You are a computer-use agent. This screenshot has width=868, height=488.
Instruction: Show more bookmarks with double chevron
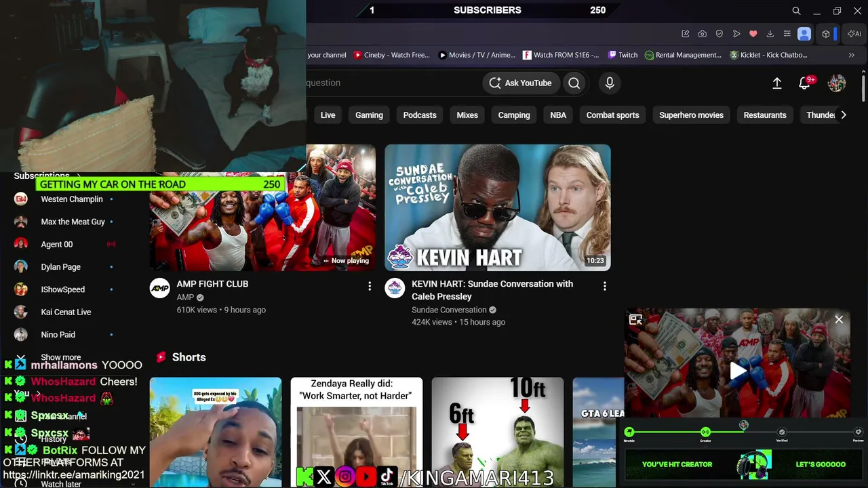(x=852, y=55)
